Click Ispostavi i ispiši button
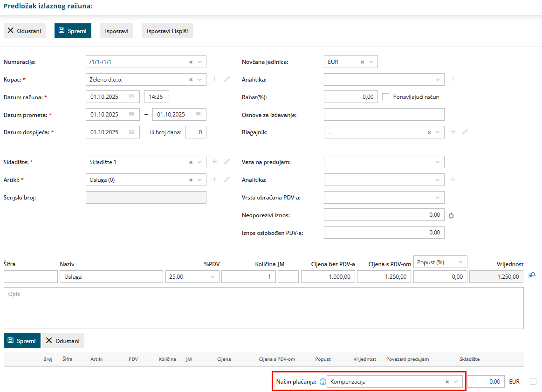Viewport: 542px width, 392px height. [x=167, y=31]
